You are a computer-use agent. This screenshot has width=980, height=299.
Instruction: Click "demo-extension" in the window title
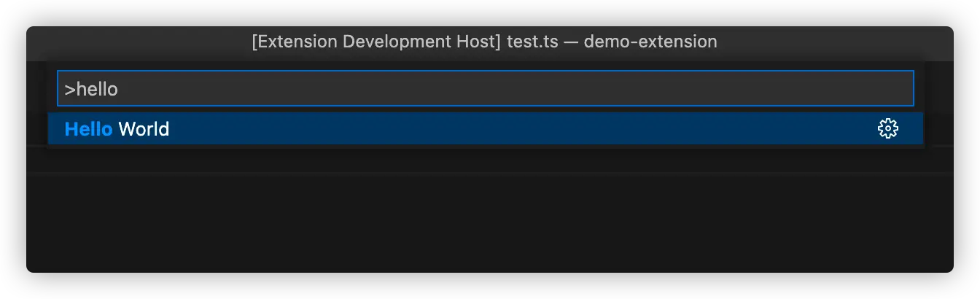(650, 42)
